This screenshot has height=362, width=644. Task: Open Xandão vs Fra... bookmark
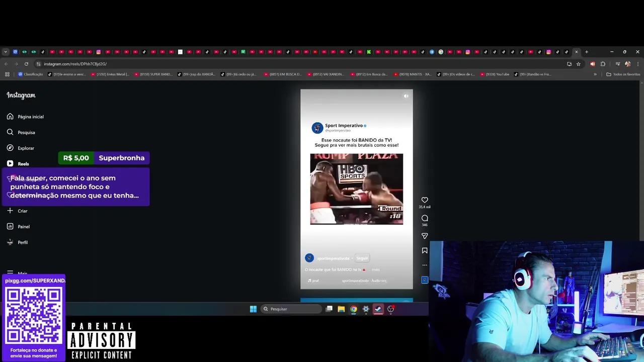pos(533,74)
